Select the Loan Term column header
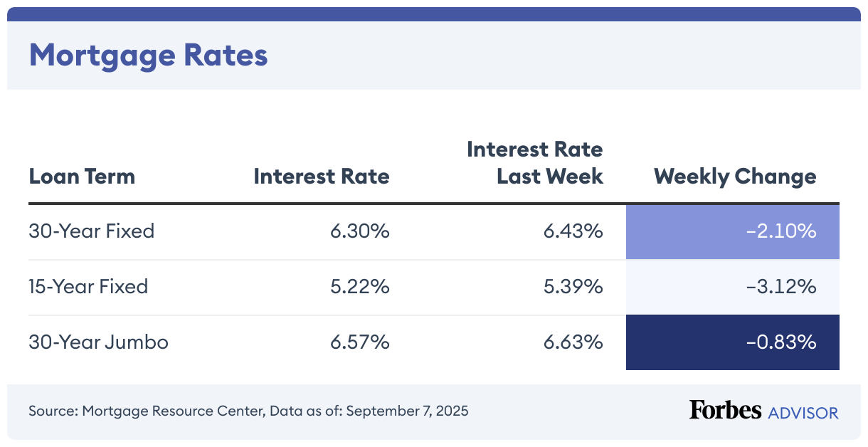Screen dimensions: 868x447 click(82, 177)
